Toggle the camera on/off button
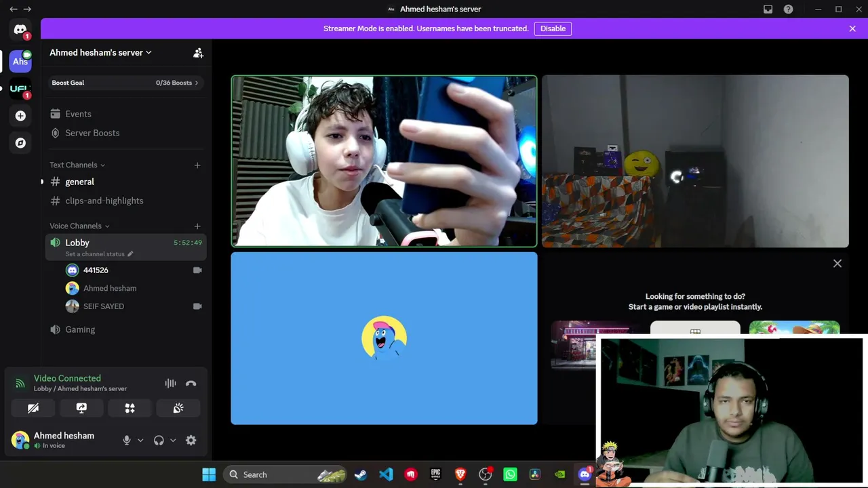 (x=33, y=408)
